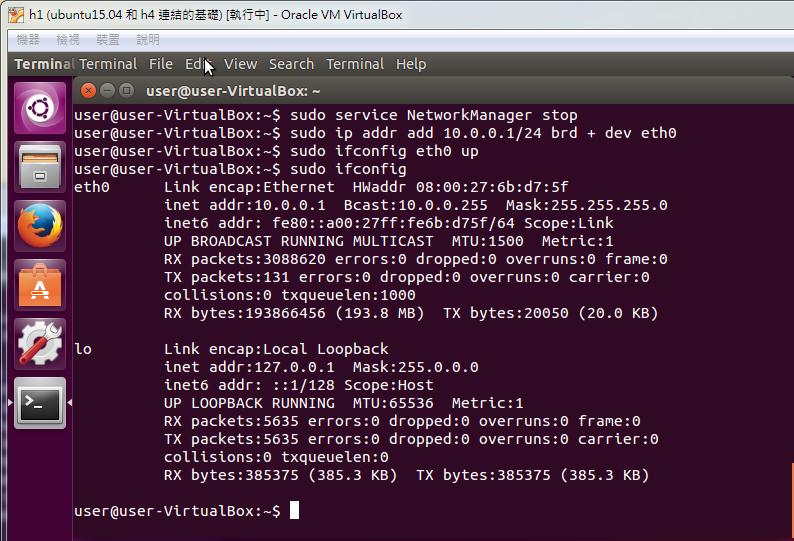
Task: Close the user@user-VirtualBox terminal window
Action: [x=89, y=90]
